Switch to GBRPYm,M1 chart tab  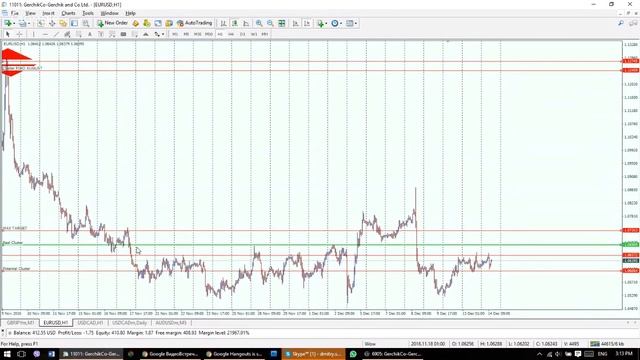(20, 323)
